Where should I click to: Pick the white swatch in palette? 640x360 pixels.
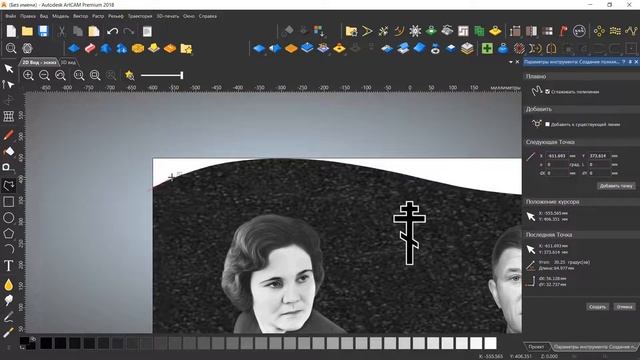click(490, 343)
